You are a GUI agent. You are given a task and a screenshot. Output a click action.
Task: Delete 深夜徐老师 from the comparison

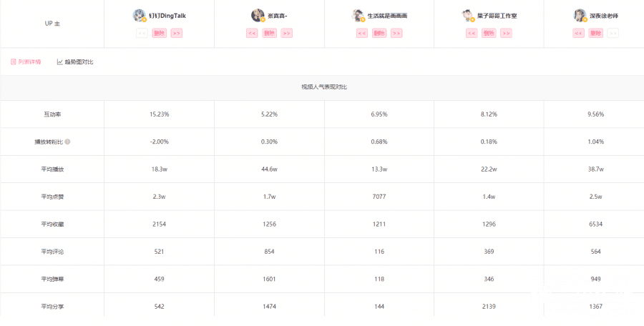(x=595, y=33)
